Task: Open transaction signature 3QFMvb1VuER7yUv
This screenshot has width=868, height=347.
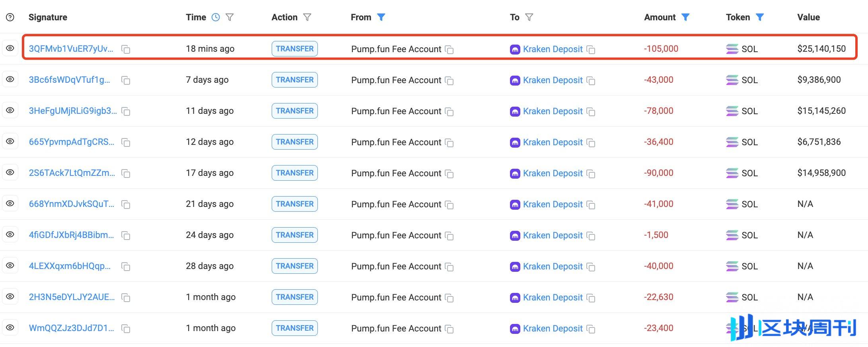Action: click(x=71, y=49)
